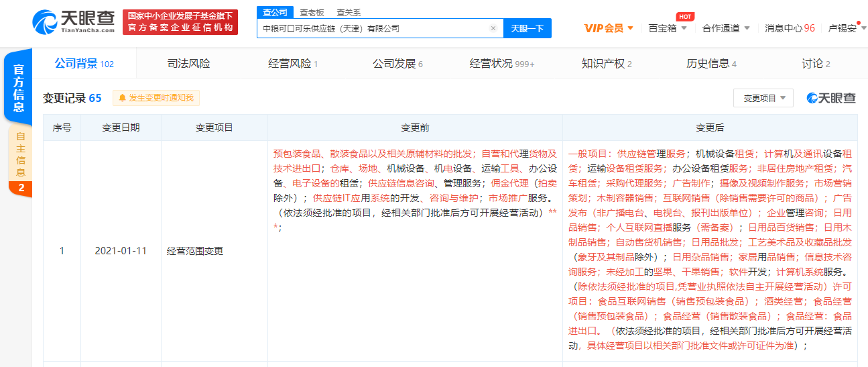The image size is (868, 367).
Task: Switch to the 公司背景 tab
Action: 84,64
